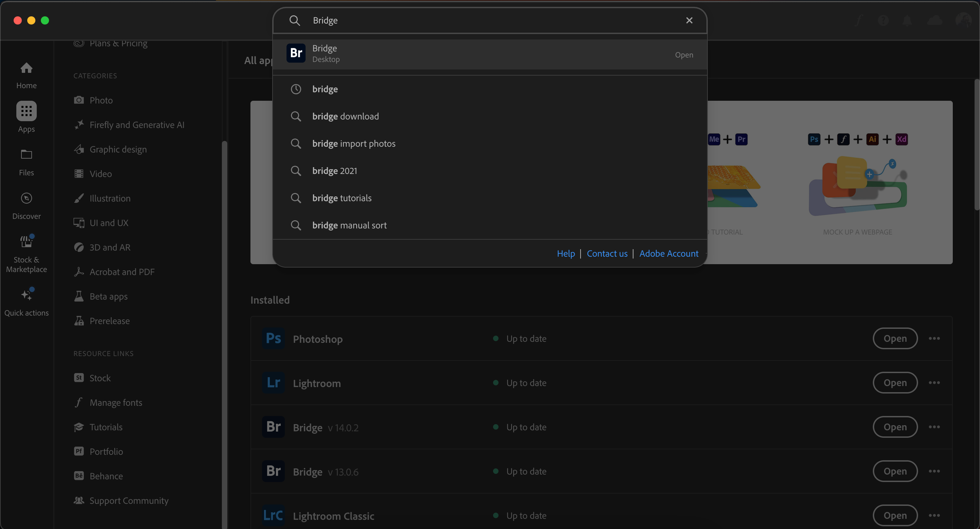Check cloud storage via the cloud icon
Screen dimensions: 980x529
(935, 20)
